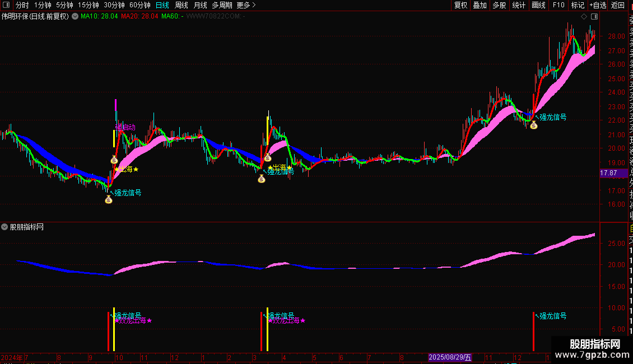Toggle the 叠加 overlay option

pos(480,5)
